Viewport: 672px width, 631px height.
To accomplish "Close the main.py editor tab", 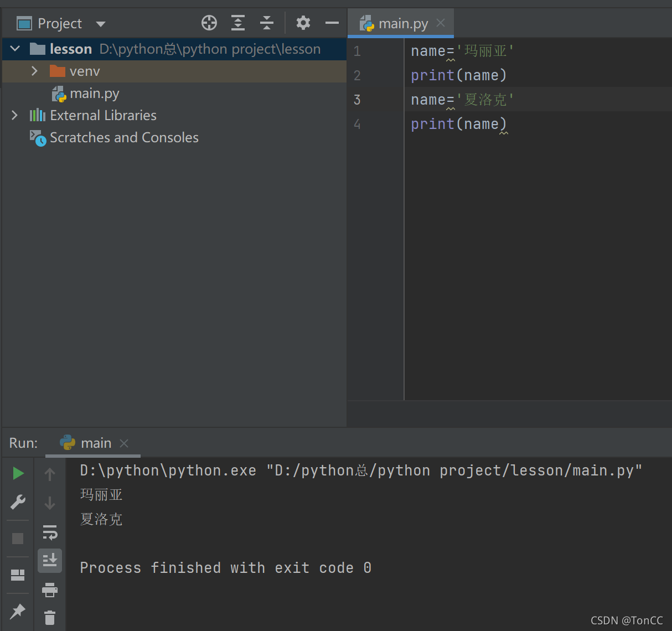I will click(x=441, y=23).
